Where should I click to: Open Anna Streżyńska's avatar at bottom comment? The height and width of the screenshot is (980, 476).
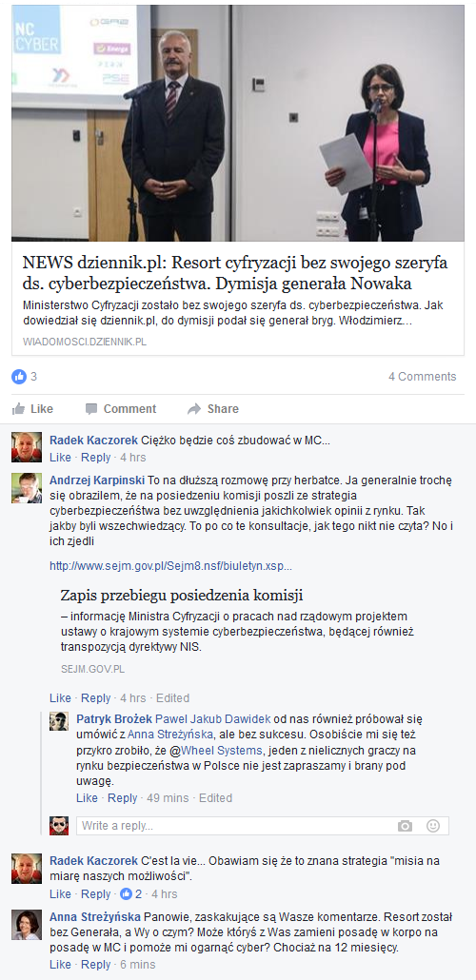(27, 925)
